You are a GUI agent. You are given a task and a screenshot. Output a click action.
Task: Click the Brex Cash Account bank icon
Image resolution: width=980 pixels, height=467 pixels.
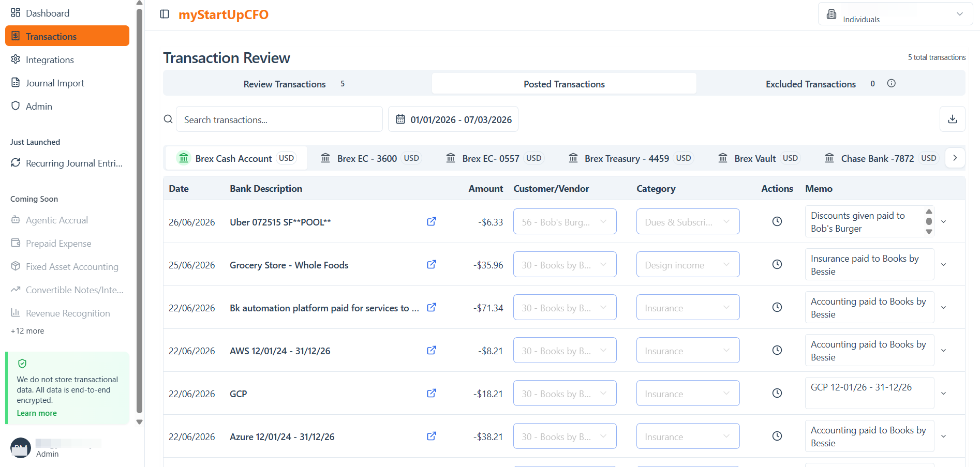click(x=184, y=158)
